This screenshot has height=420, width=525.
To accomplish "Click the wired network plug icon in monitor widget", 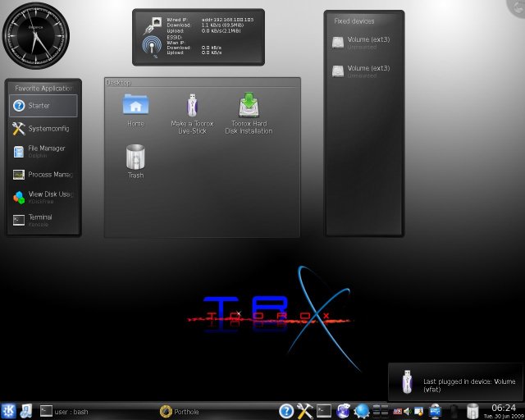I will pyautogui.click(x=153, y=25).
